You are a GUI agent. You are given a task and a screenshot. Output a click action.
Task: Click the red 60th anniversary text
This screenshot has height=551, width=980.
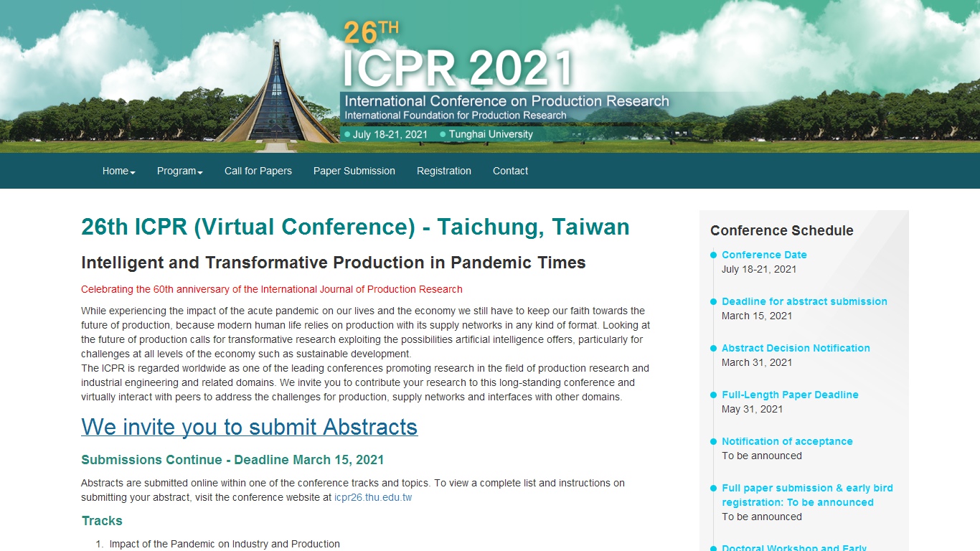(272, 289)
